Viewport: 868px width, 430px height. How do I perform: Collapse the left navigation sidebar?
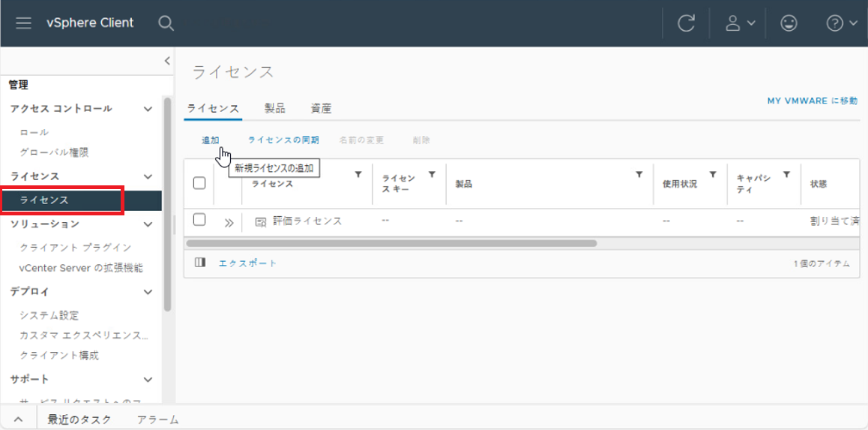click(x=167, y=61)
